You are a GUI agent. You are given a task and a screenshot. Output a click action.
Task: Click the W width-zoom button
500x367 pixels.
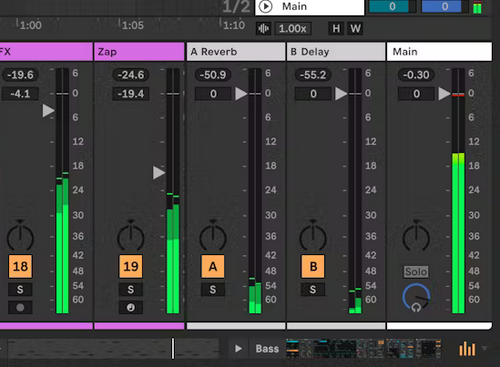[355, 29]
